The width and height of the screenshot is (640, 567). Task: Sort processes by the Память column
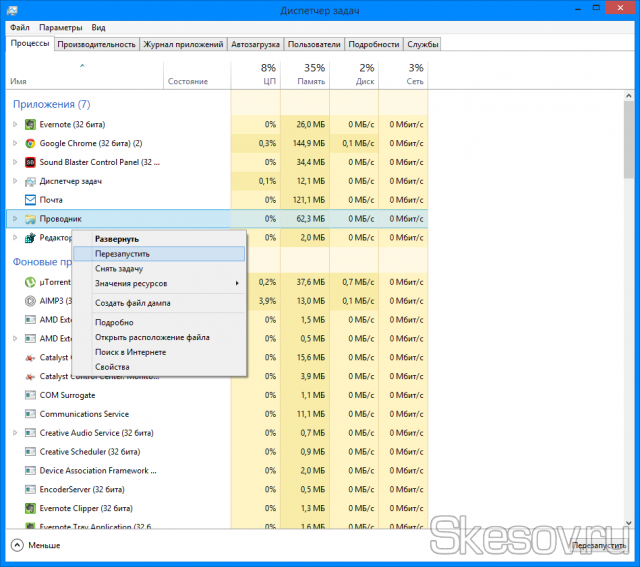pos(305,75)
